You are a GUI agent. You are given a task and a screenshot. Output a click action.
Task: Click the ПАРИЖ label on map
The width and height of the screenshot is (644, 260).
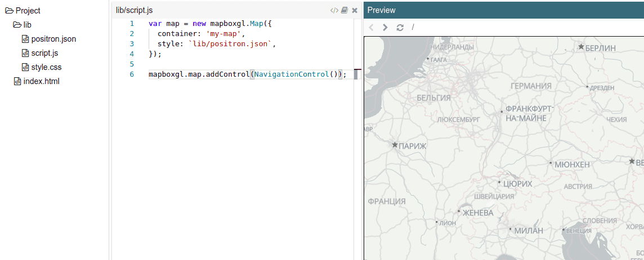[x=413, y=146]
